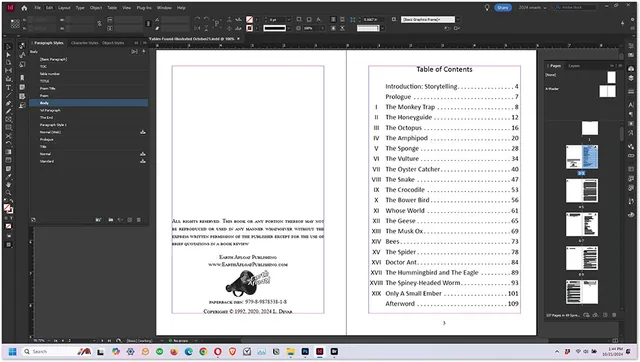Select the Line tool
This screenshot has height=362, width=640.
pos(8,95)
